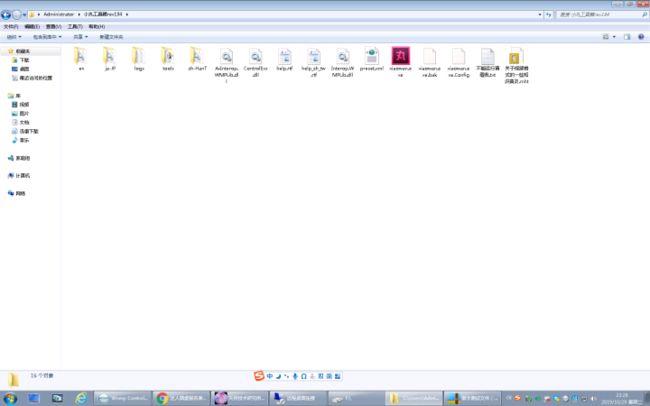Select the ControlEx.dll file
The width and height of the screenshot is (650, 406).
click(255, 63)
